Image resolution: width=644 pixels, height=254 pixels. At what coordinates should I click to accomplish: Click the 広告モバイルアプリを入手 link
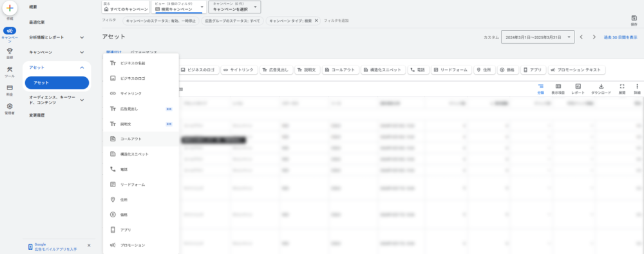pos(56,249)
